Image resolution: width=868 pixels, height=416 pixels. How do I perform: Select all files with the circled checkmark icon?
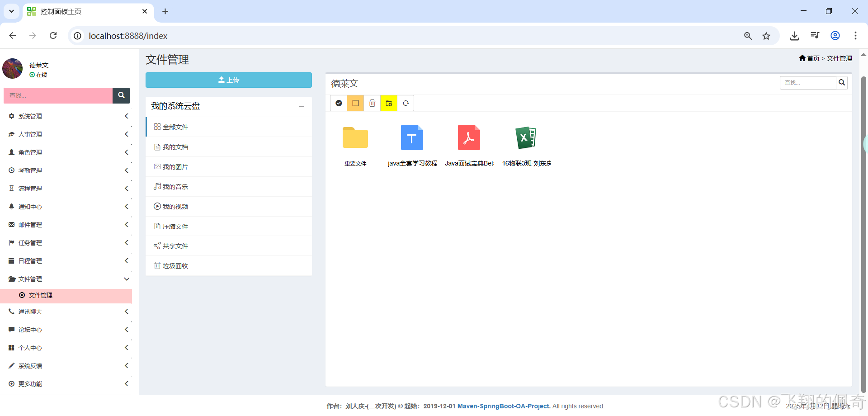click(339, 103)
